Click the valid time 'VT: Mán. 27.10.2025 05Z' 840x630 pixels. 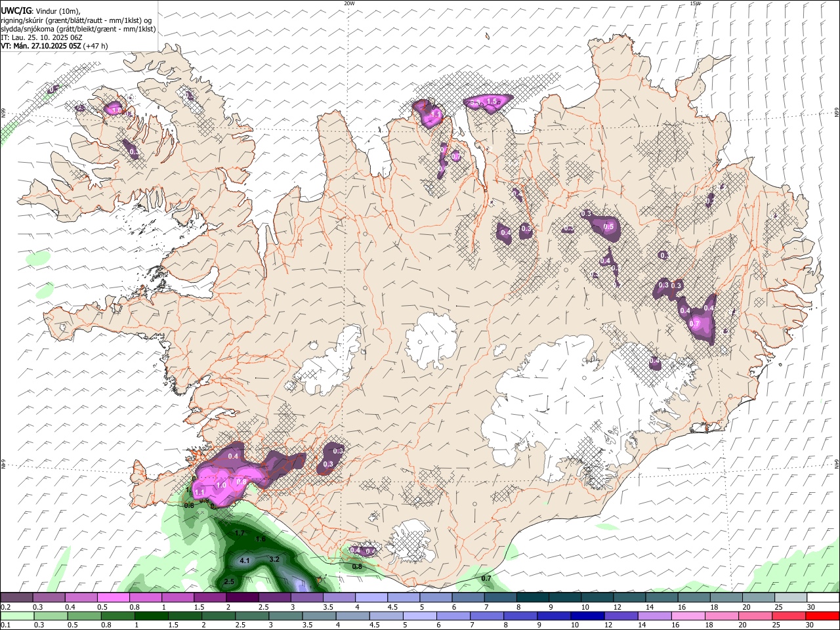[41, 46]
